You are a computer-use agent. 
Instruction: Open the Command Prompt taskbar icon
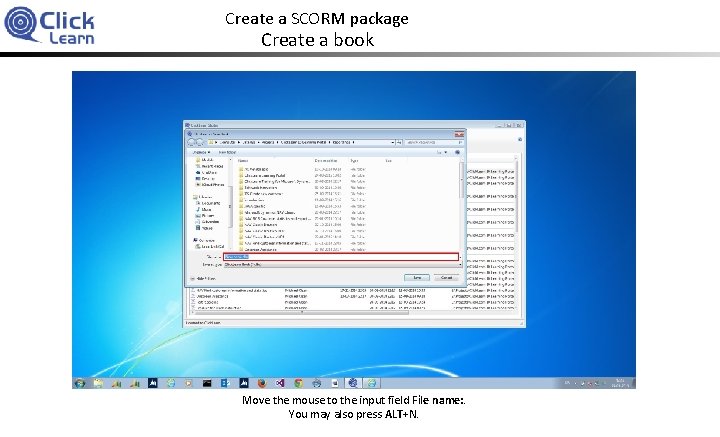click(x=207, y=383)
